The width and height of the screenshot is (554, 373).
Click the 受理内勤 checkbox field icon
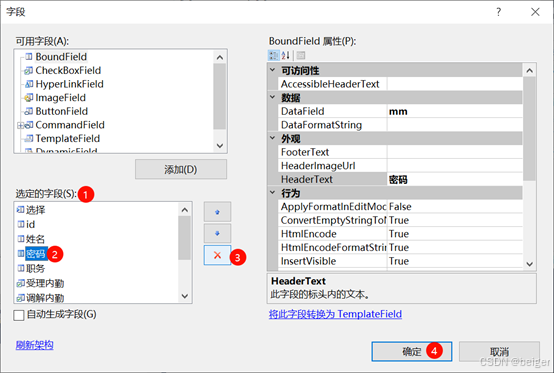click(x=21, y=283)
